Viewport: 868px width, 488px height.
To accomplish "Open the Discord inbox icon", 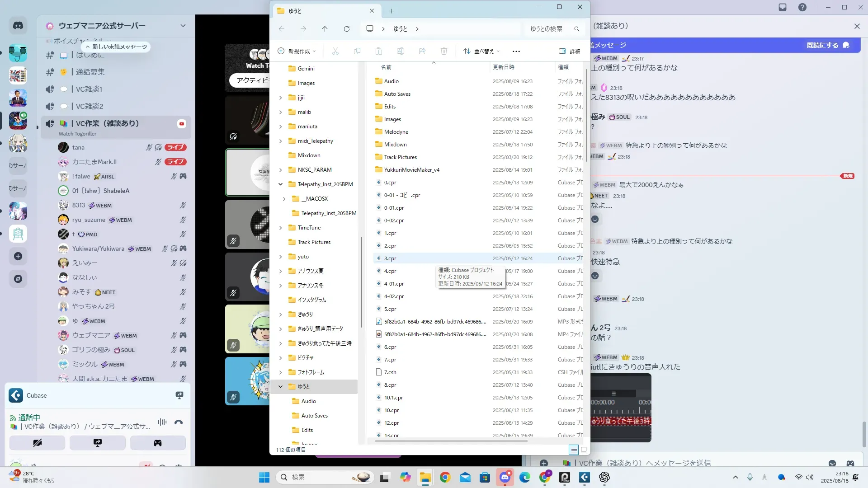I will [783, 7].
